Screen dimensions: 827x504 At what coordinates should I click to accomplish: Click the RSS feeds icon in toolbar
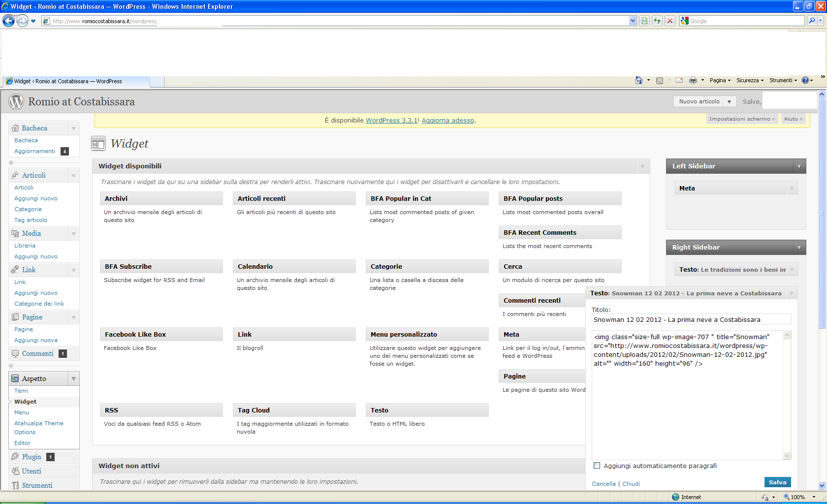point(660,80)
